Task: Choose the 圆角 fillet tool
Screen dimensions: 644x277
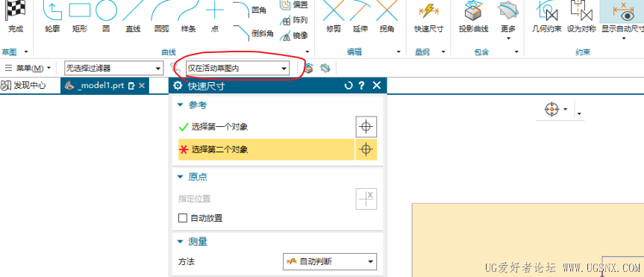Action: [250, 10]
